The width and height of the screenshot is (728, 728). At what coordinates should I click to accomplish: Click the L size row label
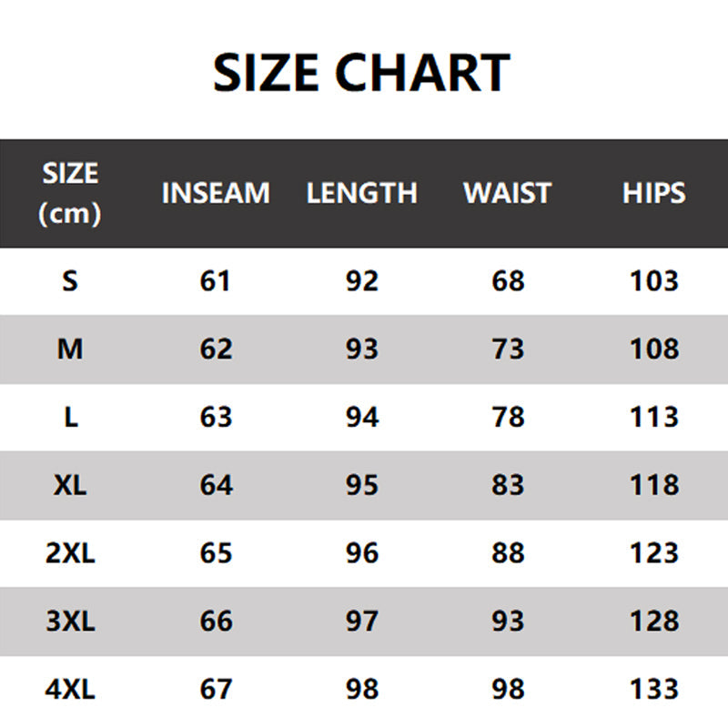pyautogui.click(x=70, y=417)
